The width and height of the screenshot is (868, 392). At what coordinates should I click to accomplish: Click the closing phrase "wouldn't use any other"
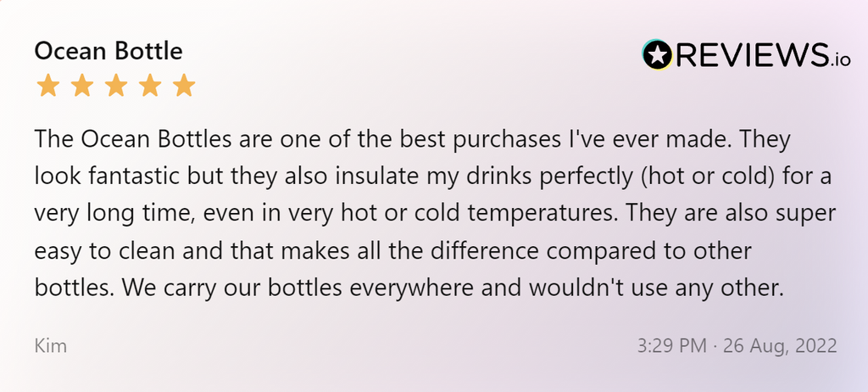click(651, 288)
